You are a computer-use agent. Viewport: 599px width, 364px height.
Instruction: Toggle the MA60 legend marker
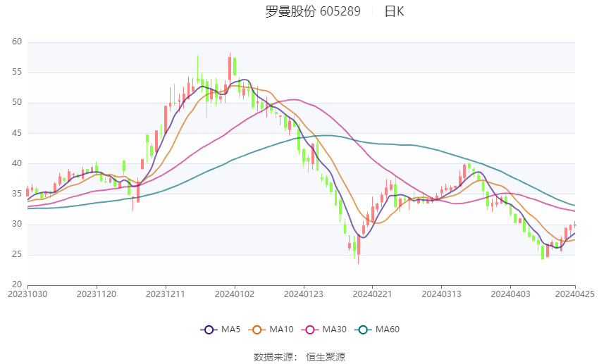(x=364, y=329)
